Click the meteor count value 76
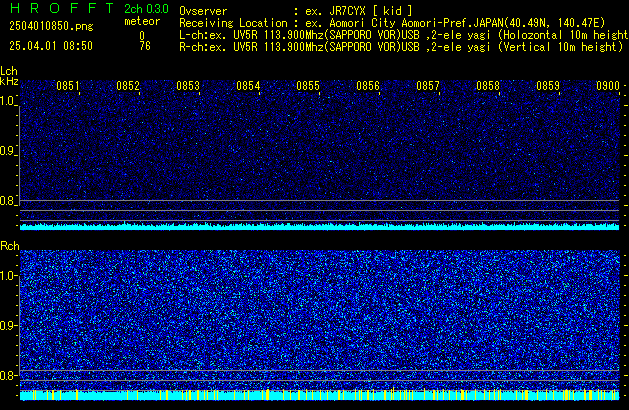This screenshot has height=410, width=629. [x=145, y=46]
